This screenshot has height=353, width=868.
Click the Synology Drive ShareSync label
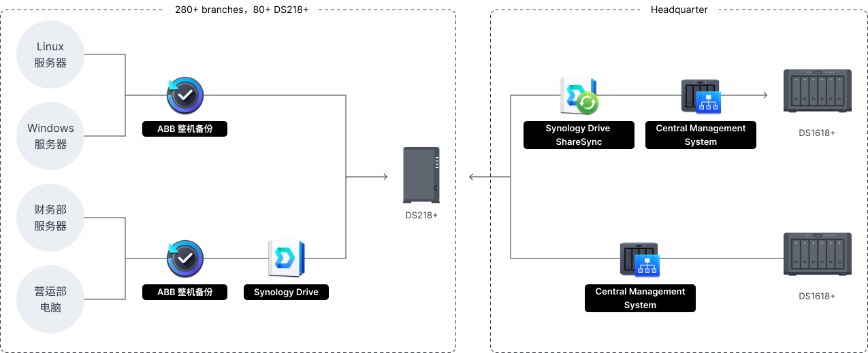point(578,135)
